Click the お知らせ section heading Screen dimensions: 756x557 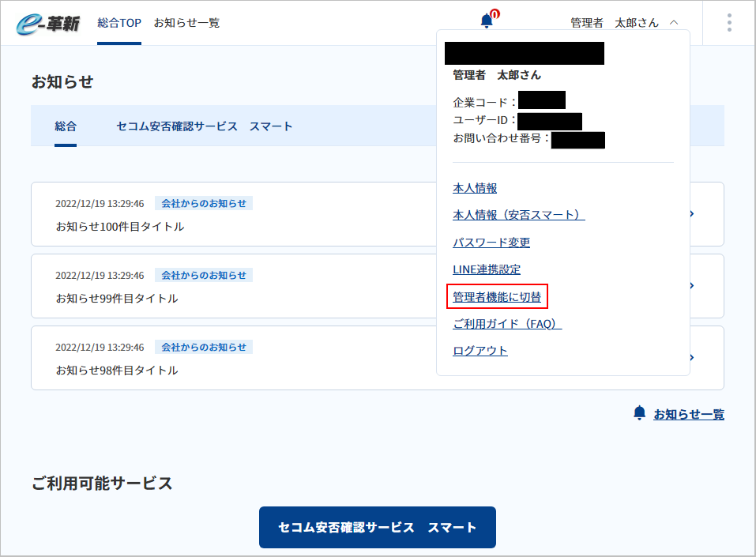pos(62,82)
